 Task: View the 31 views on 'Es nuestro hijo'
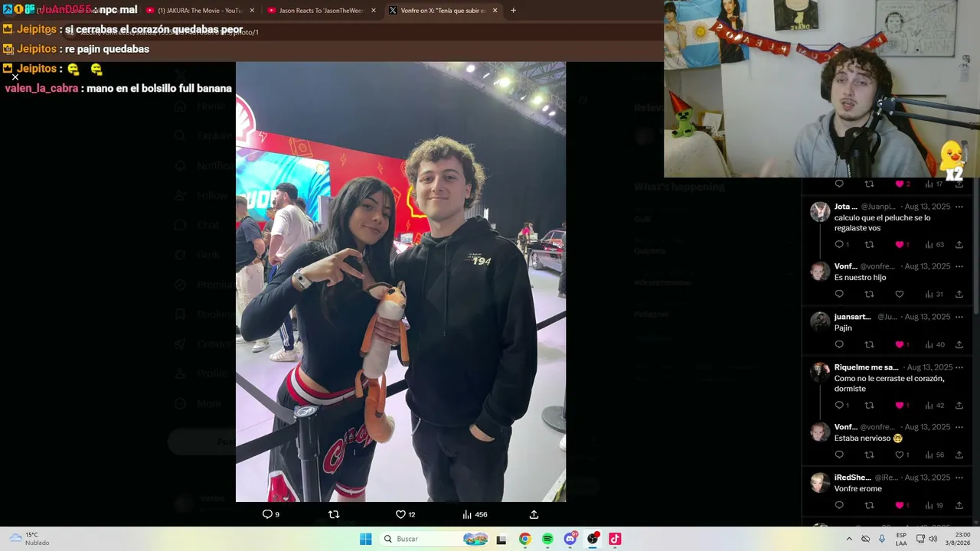[933, 294]
